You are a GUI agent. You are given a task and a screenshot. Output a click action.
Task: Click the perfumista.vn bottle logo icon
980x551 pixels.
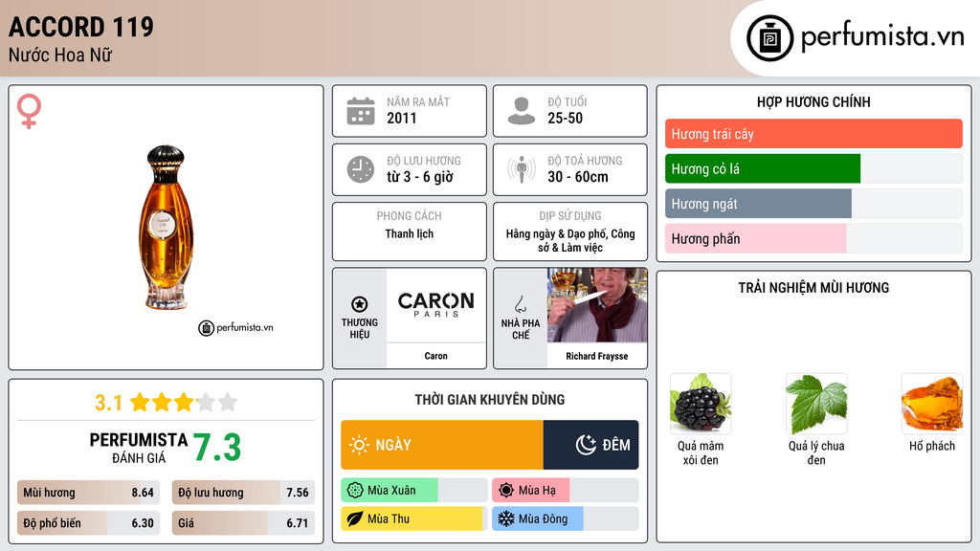(x=769, y=38)
